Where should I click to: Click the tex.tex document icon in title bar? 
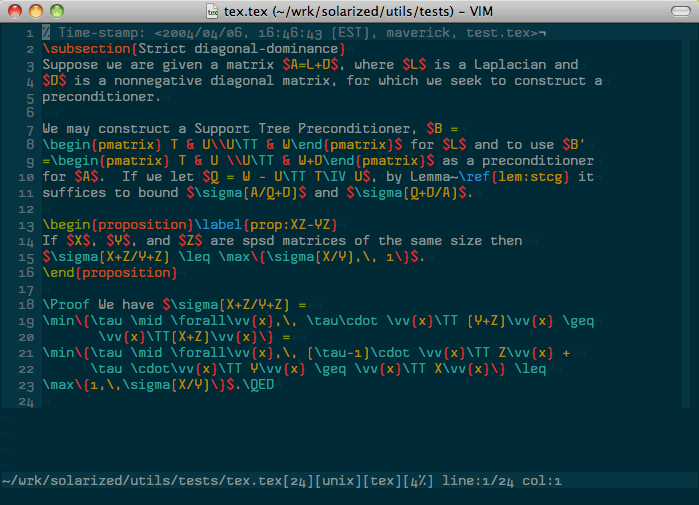pyautogui.click(x=212, y=11)
